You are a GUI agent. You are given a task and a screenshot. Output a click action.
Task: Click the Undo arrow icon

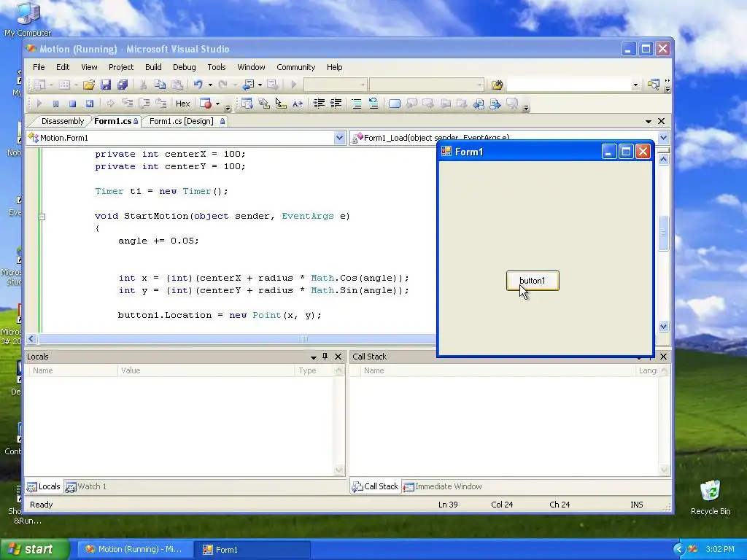pos(198,85)
